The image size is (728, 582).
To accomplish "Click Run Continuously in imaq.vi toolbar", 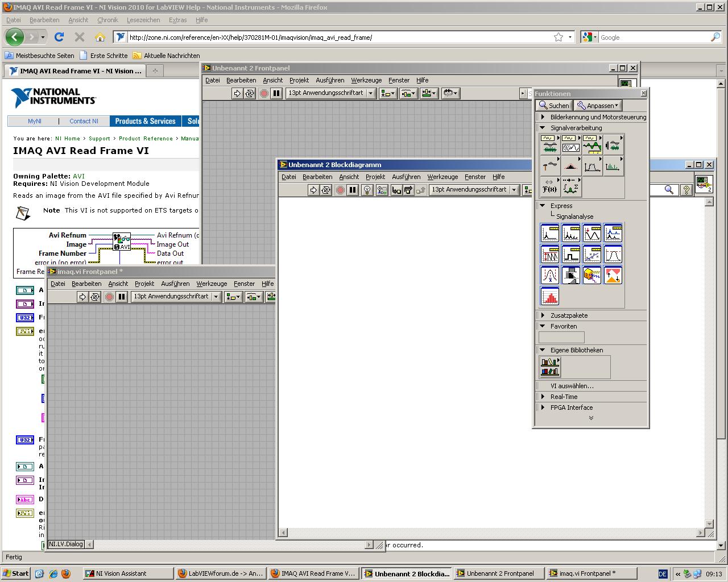I will pos(95,297).
